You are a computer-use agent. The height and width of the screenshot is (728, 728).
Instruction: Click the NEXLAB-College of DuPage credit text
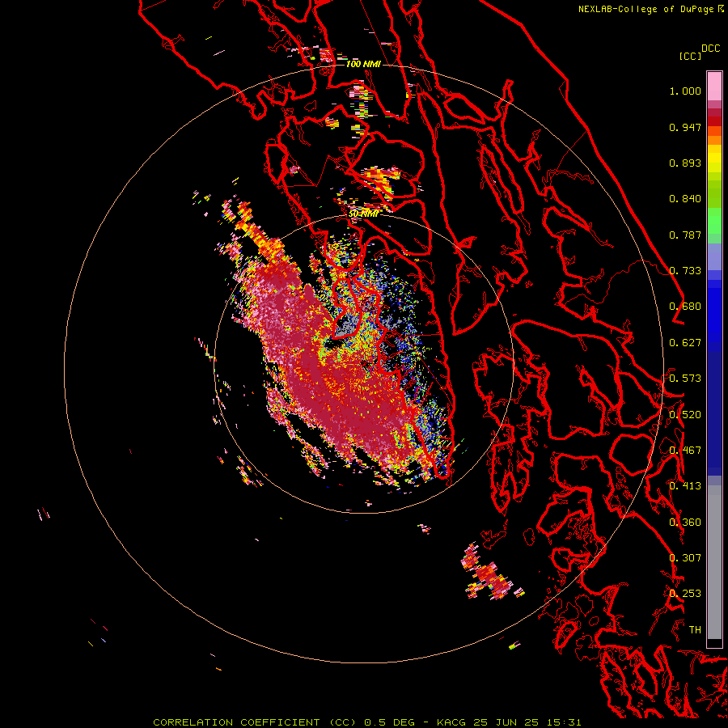(x=645, y=9)
